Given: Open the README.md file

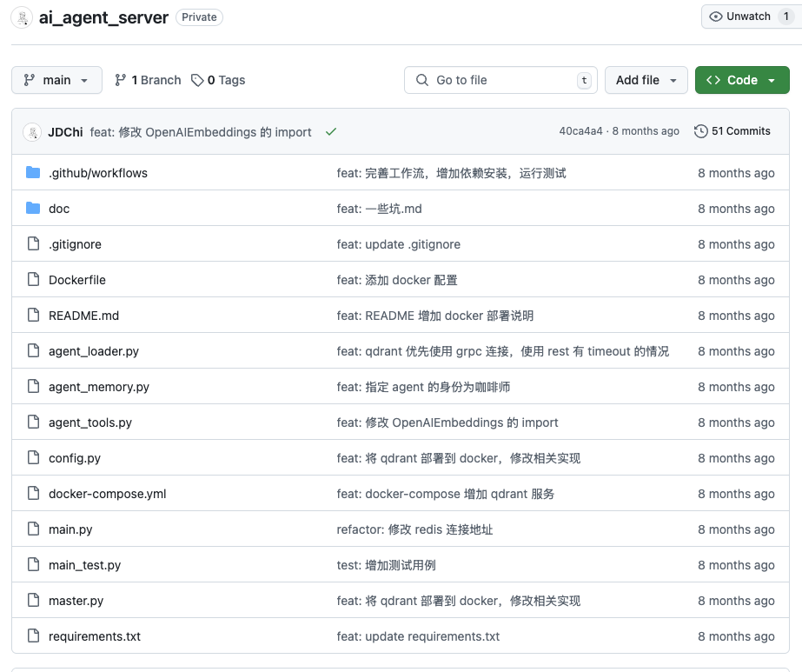Looking at the screenshot, I should 83,316.
